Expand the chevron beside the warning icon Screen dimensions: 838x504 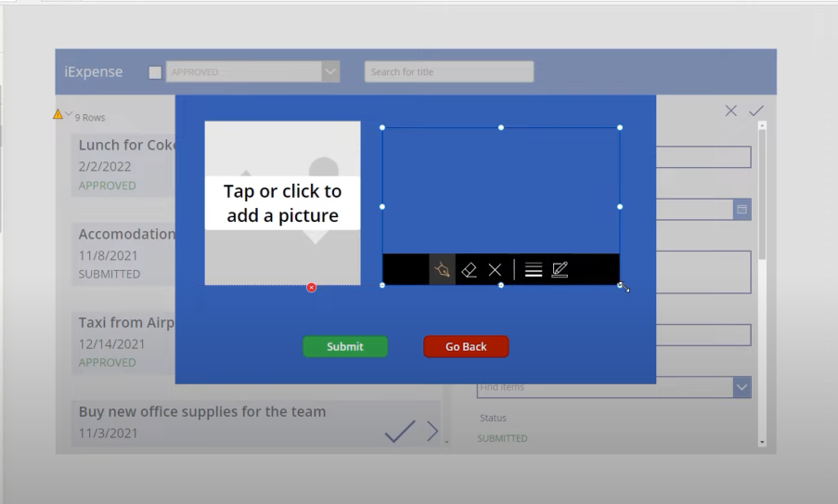(x=69, y=113)
